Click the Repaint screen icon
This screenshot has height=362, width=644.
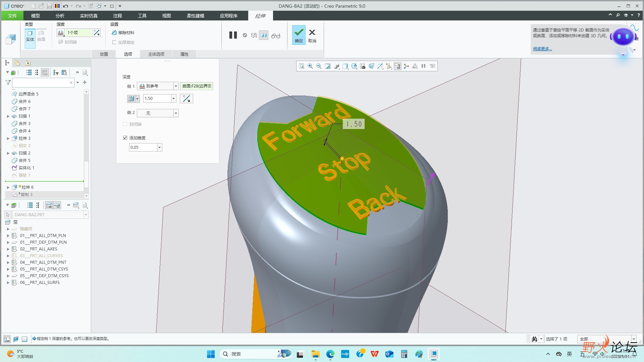[x=328, y=66]
